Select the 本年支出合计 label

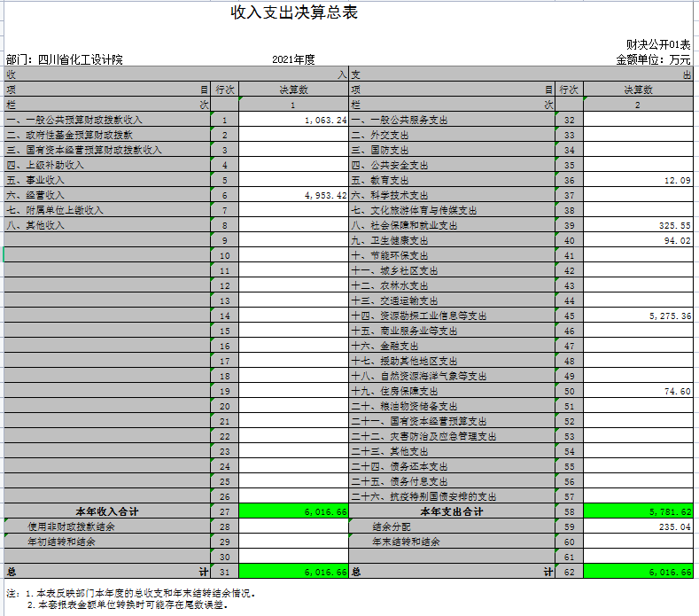(x=452, y=511)
